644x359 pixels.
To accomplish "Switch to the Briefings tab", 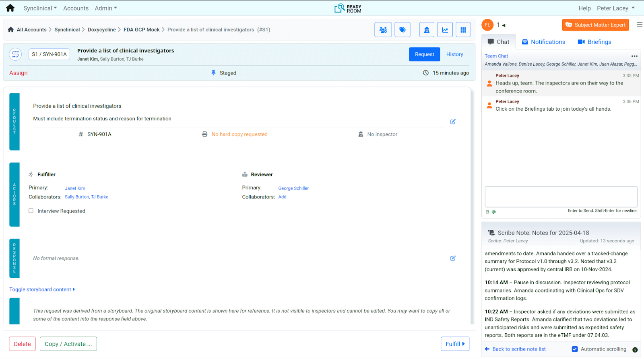I will (x=594, y=42).
